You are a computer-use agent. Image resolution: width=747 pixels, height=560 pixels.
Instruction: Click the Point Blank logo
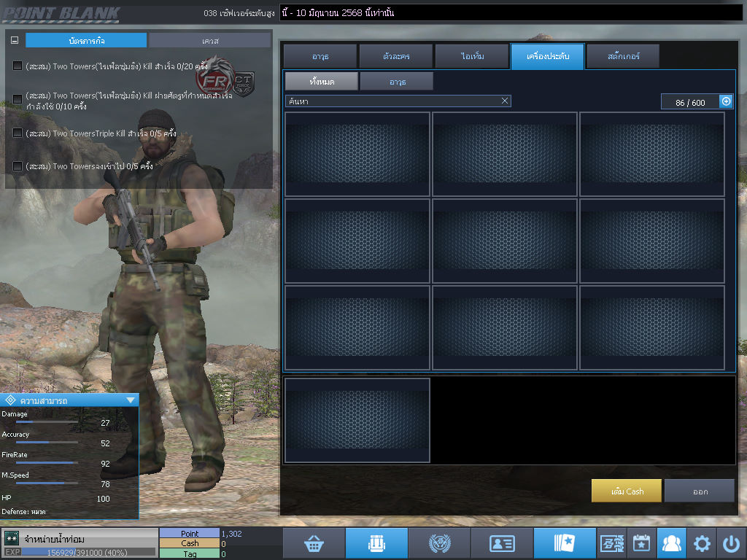(61, 15)
